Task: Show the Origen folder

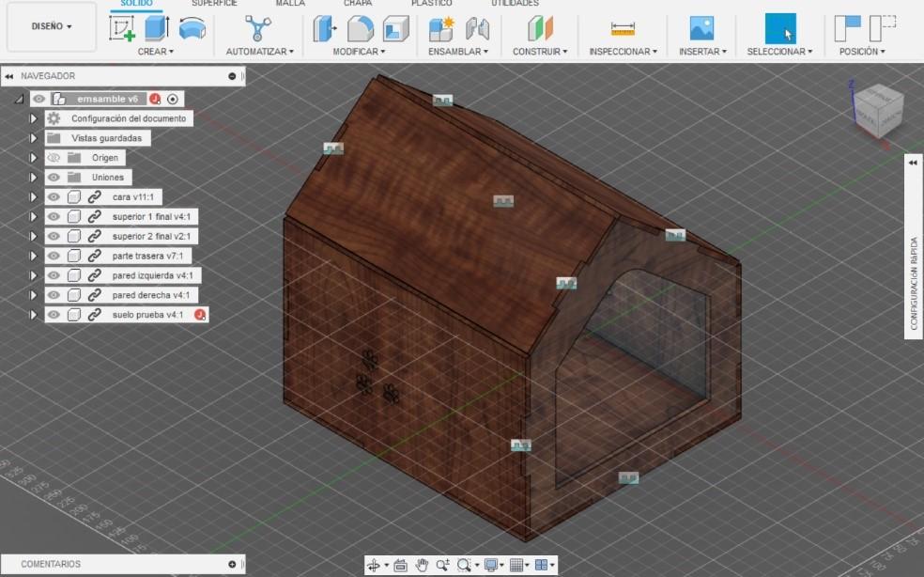Action: 54,158
